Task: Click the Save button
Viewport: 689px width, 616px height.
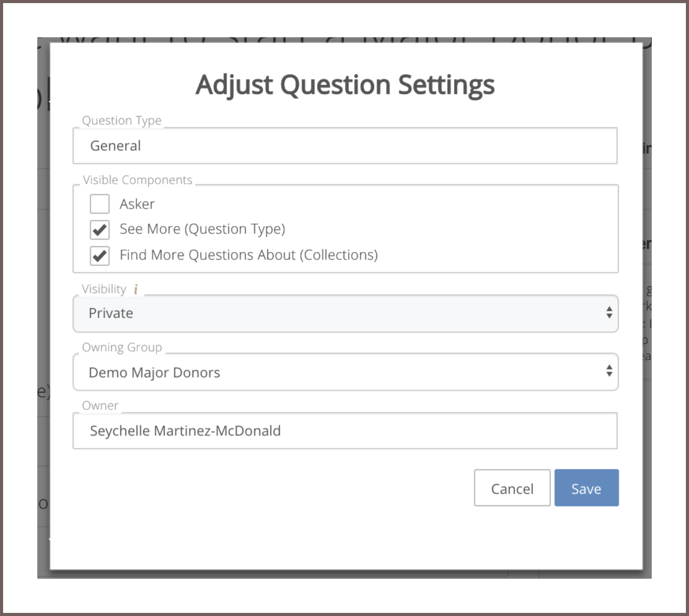Action: click(586, 488)
